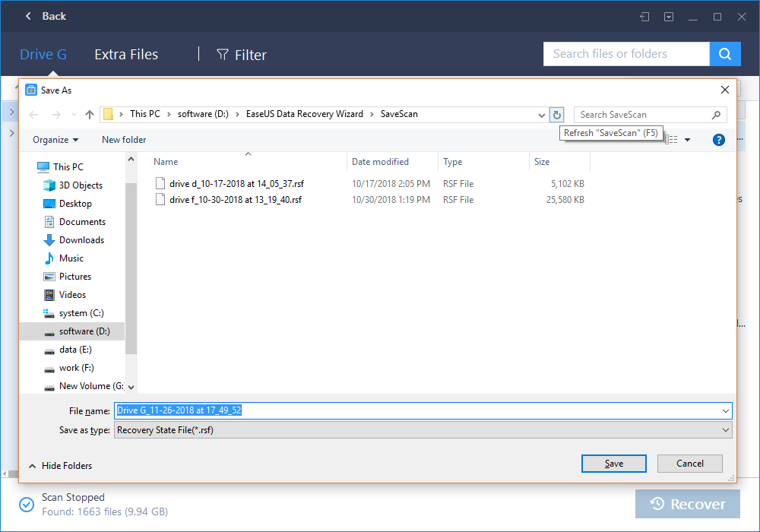Screen dimensions: 760x532
Task: Expand the title bar dropdown menu
Action: coord(669,16)
